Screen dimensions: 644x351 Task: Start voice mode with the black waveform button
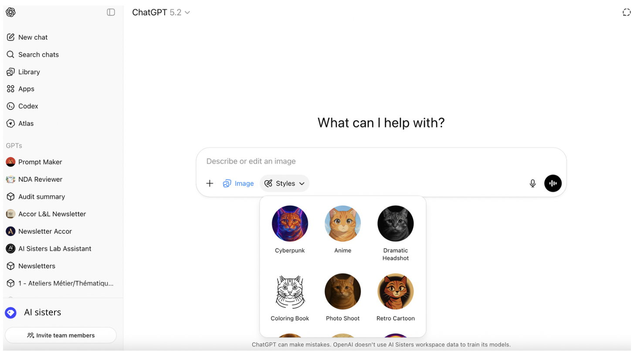coord(553,183)
